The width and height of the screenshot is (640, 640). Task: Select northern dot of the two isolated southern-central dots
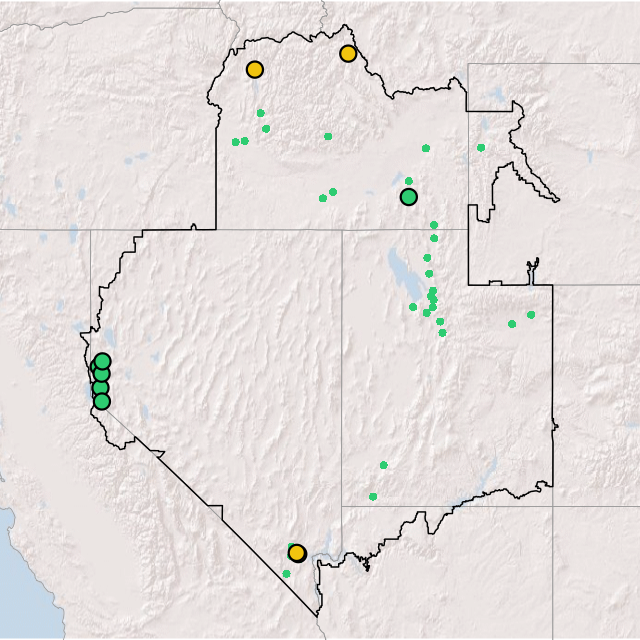[384, 465]
